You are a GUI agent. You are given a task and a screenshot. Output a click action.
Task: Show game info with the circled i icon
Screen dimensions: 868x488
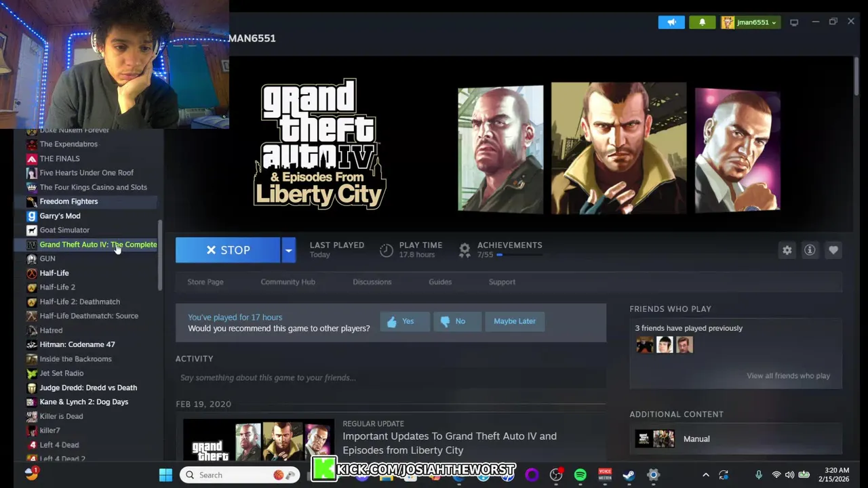click(810, 250)
